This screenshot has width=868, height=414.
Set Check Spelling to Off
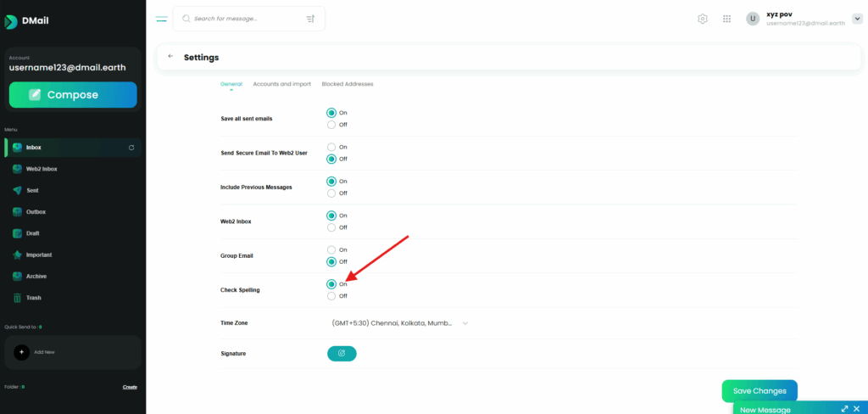pos(331,296)
